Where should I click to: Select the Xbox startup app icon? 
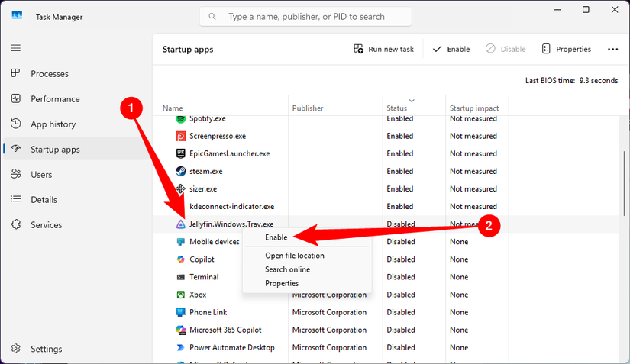[x=180, y=295]
